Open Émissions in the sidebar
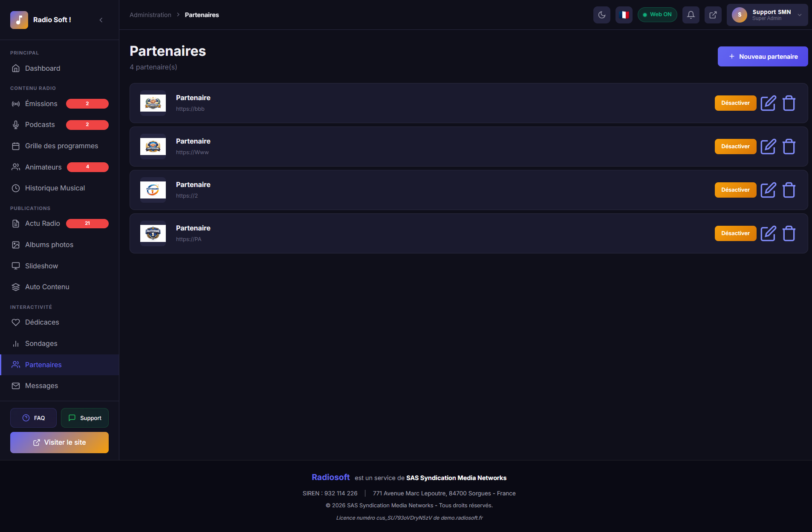 point(41,104)
